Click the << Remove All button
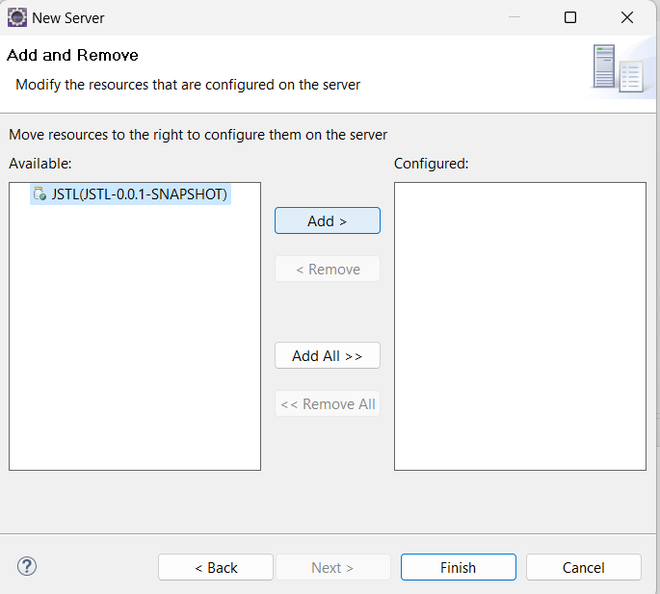This screenshot has height=594, width=660. point(327,404)
